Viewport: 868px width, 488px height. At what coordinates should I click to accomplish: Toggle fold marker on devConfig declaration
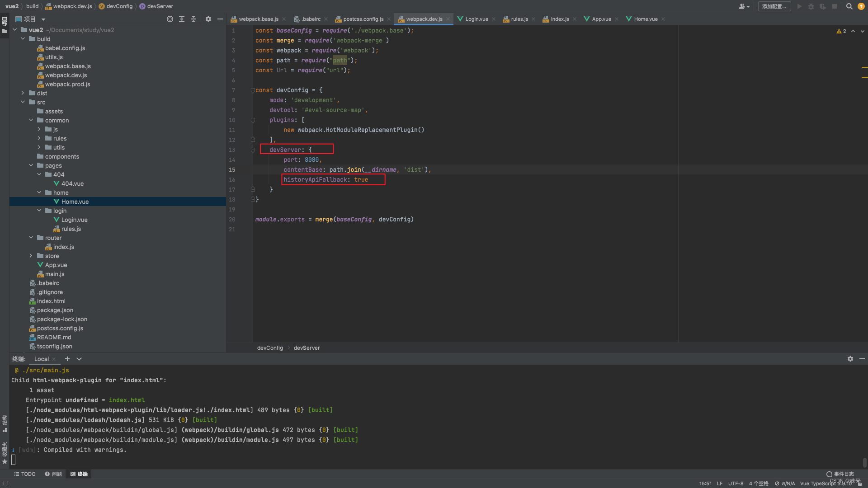click(253, 90)
